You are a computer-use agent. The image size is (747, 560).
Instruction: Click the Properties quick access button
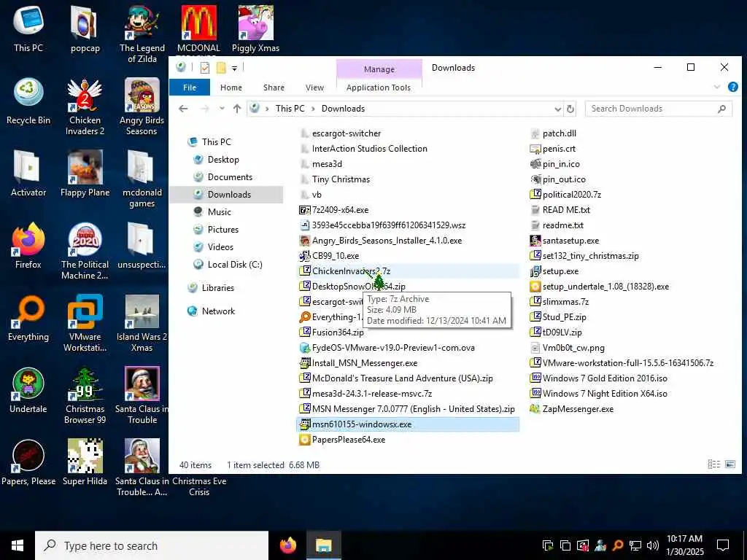[x=205, y=68]
